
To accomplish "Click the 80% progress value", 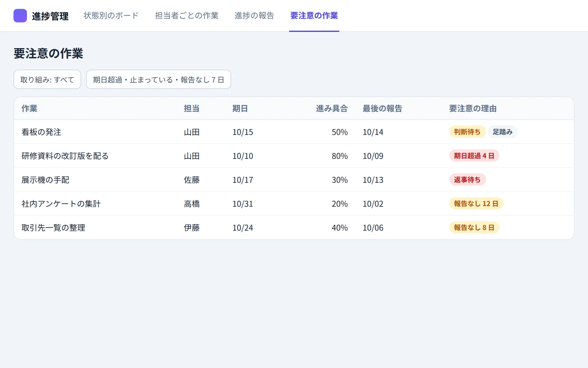I will pyautogui.click(x=340, y=156).
